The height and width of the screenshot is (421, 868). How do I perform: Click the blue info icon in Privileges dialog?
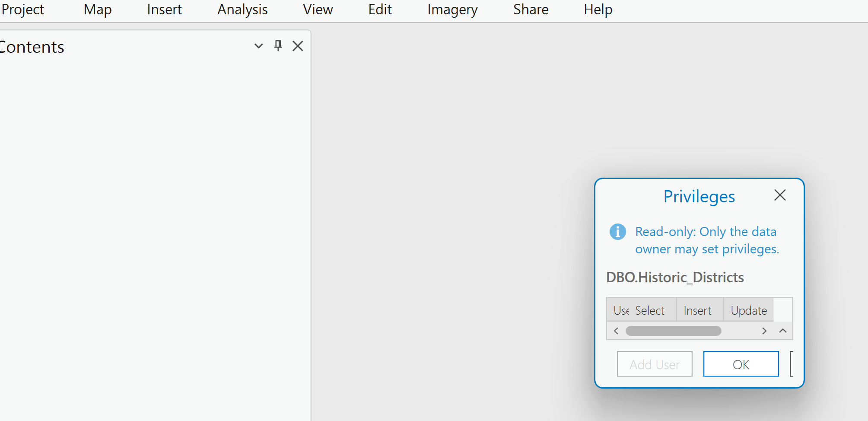click(617, 232)
